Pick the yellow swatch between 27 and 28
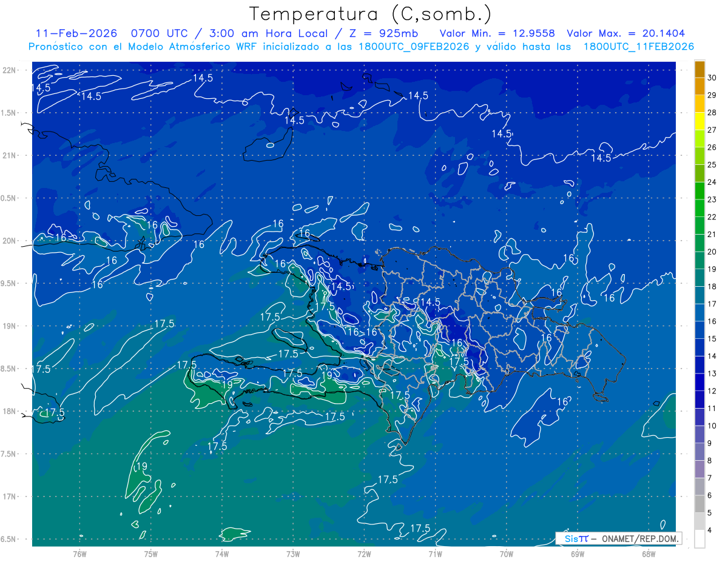The image size is (728, 562). [x=699, y=121]
